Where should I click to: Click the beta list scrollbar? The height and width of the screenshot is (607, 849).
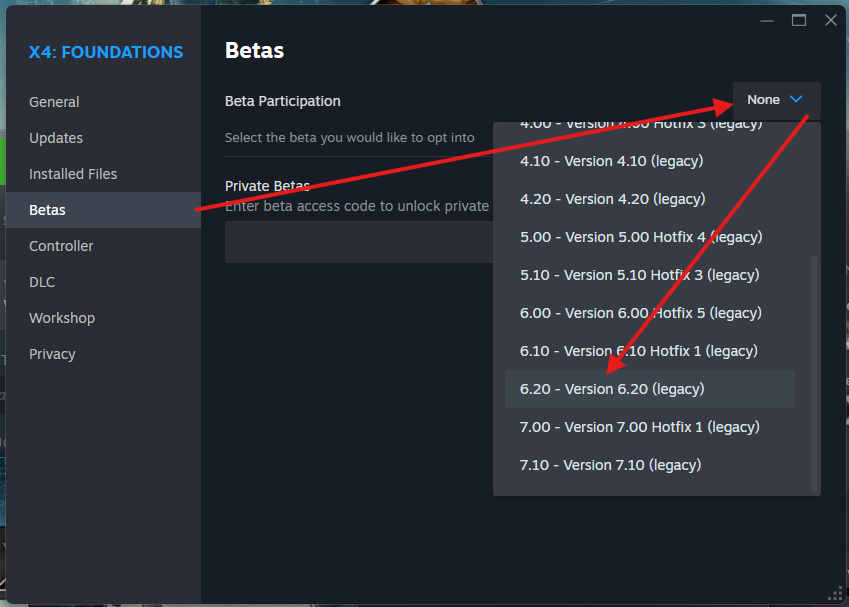(814, 370)
